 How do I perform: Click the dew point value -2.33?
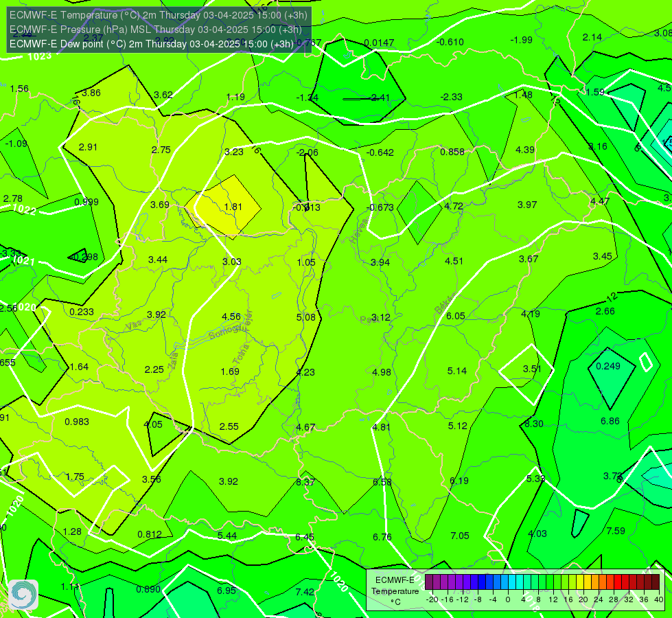point(452,98)
